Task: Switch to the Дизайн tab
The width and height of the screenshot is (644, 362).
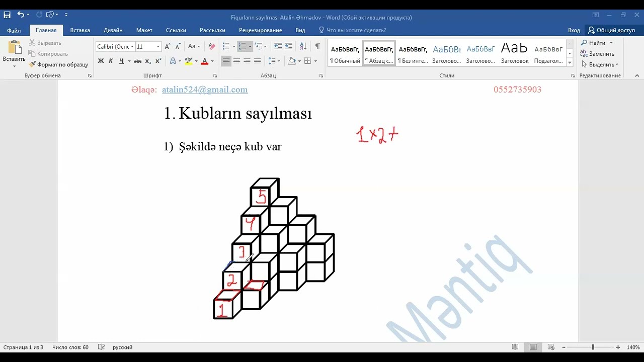Action: [113, 30]
